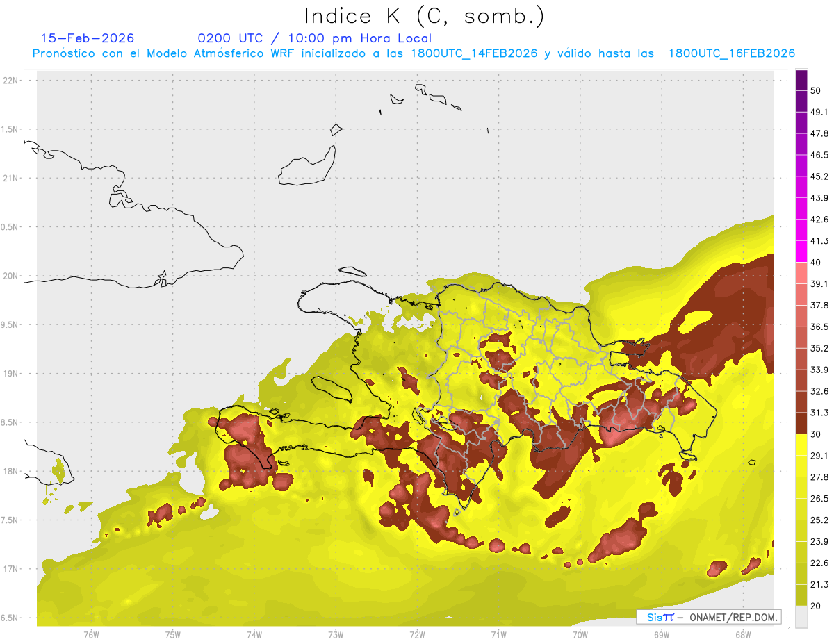This screenshot has height=644, width=834.
Task: Click the colorbar label "22.6"
Action: (x=819, y=563)
